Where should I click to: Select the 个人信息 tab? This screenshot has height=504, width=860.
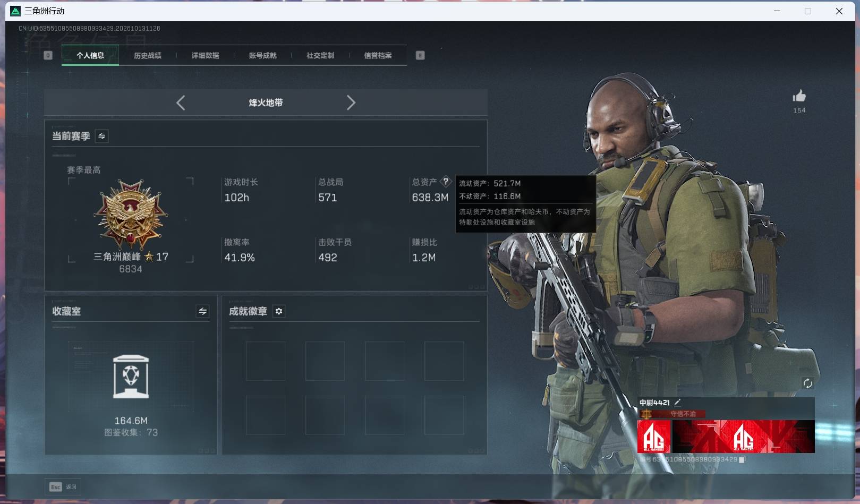click(90, 55)
